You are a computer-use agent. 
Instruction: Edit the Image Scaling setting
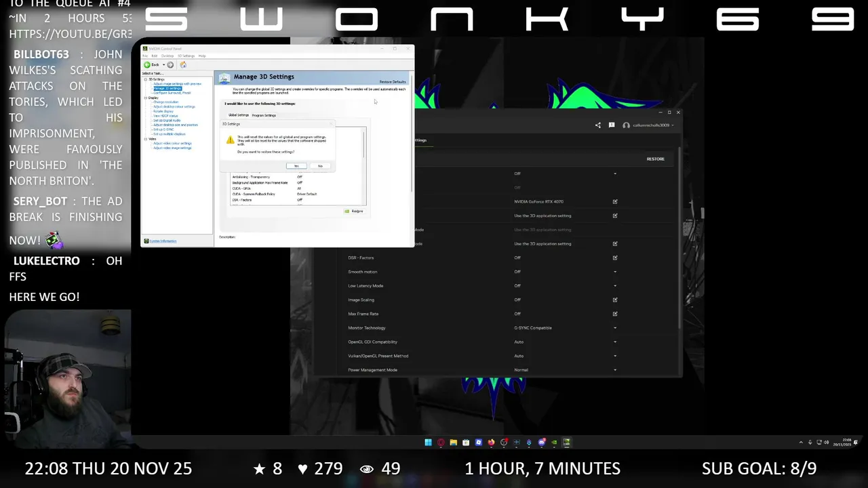pyautogui.click(x=615, y=300)
